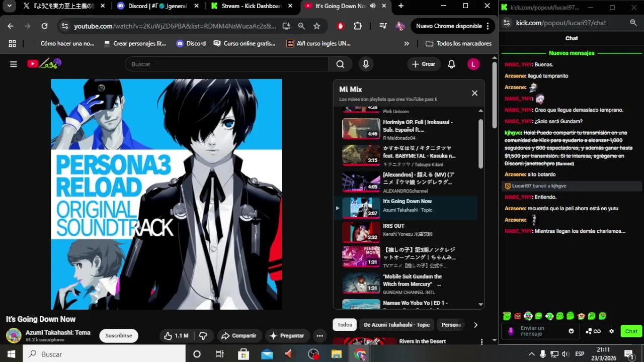
Task: Expand hidden bookmarks chevron
Action: click(x=407, y=44)
